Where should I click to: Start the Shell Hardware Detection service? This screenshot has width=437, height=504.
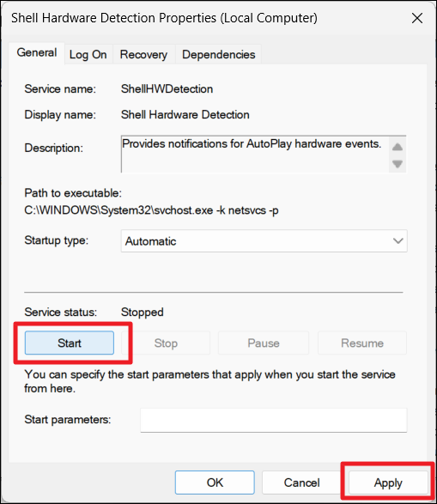[70, 343]
